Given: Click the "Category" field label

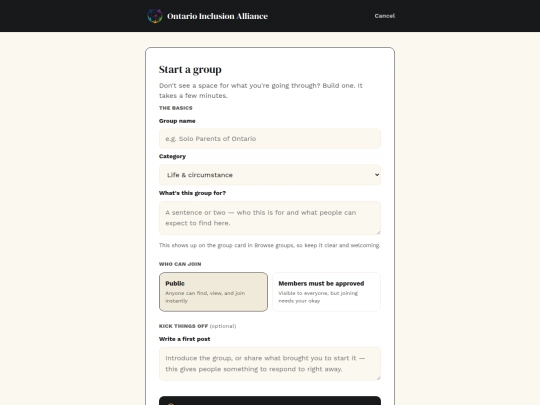Looking at the screenshot, I should [172, 156].
